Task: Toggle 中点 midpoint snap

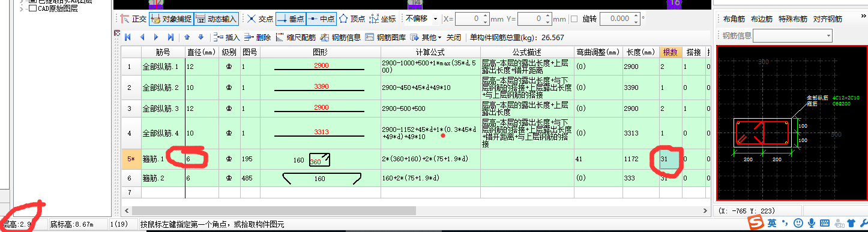Action: tap(321, 19)
